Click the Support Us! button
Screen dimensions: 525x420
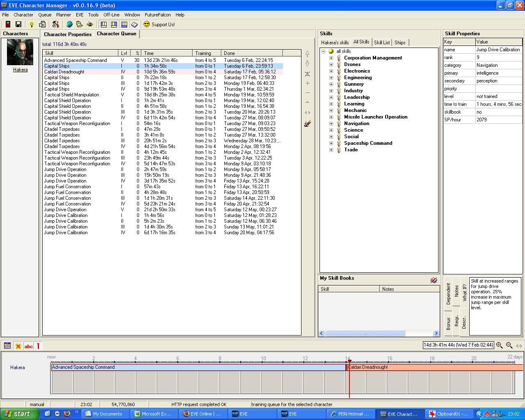point(159,25)
